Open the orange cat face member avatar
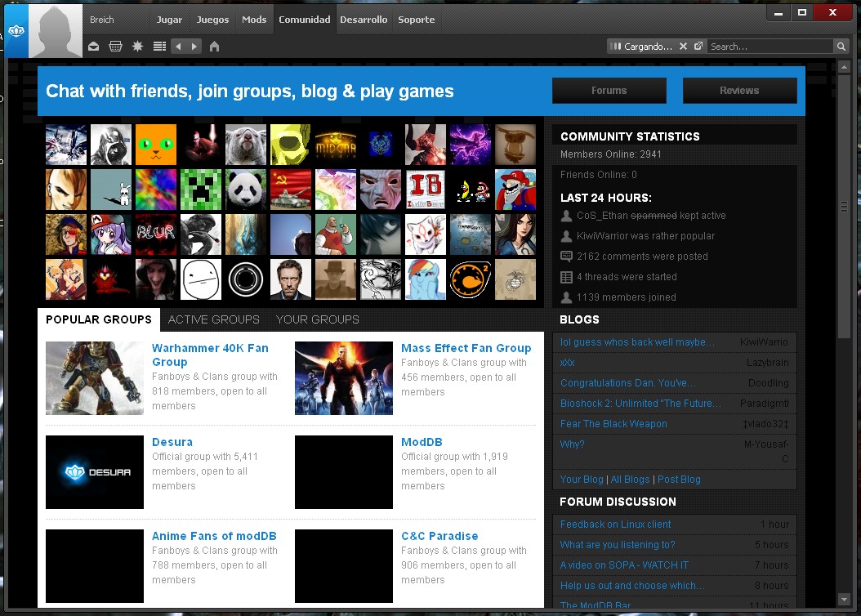The image size is (861, 616). (156, 145)
